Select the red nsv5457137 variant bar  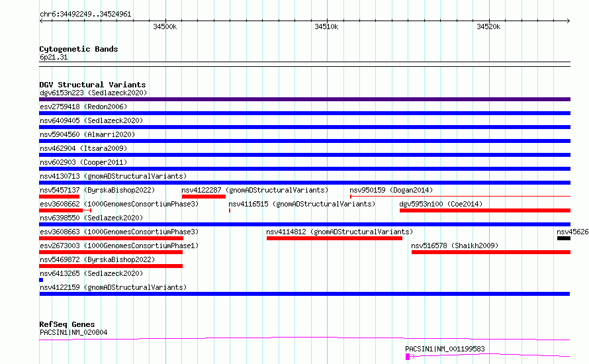pos(60,197)
